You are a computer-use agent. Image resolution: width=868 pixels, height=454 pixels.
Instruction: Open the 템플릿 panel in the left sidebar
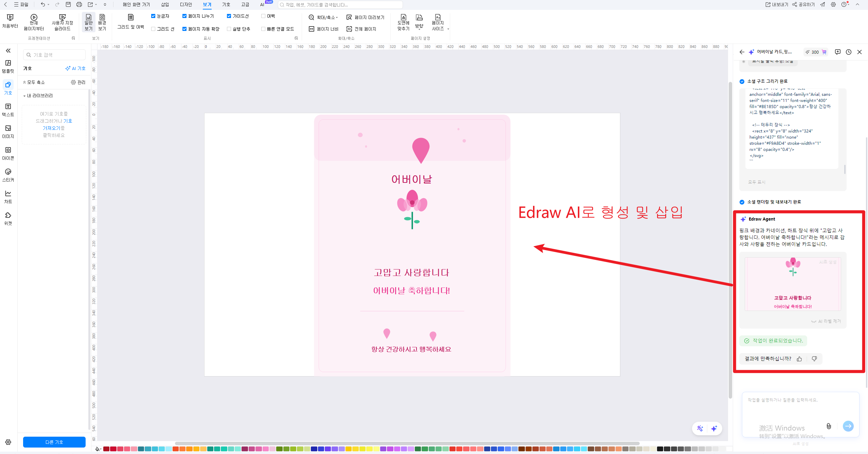click(8, 66)
